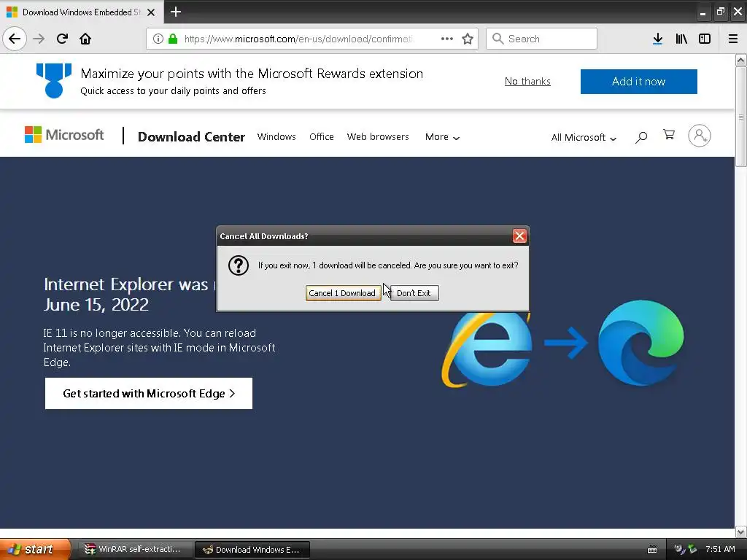Image resolution: width=747 pixels, height=560 pixels.
Task: Click the taskbar clock showing 7:51 AM
Action: point(720,550)
